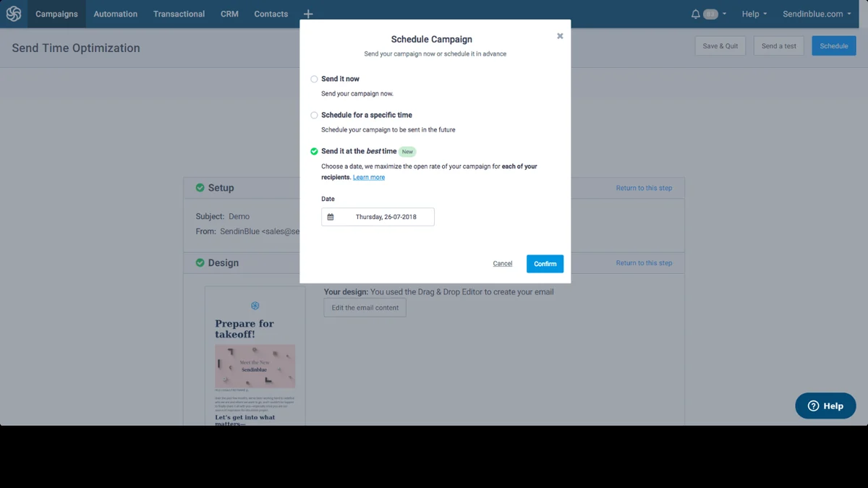Click the green checkmark beside Setup
This screenshot has width=868, height=488.
200,187
